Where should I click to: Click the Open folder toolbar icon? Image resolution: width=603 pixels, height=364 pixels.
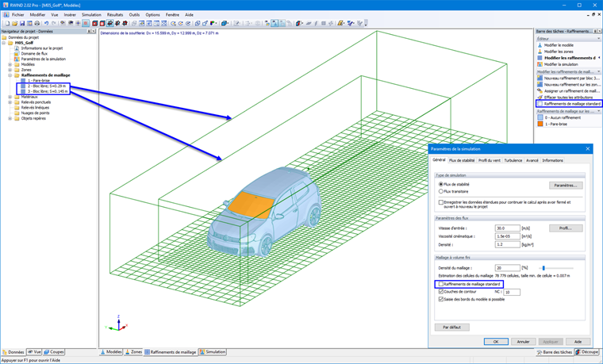coord(14,24)
